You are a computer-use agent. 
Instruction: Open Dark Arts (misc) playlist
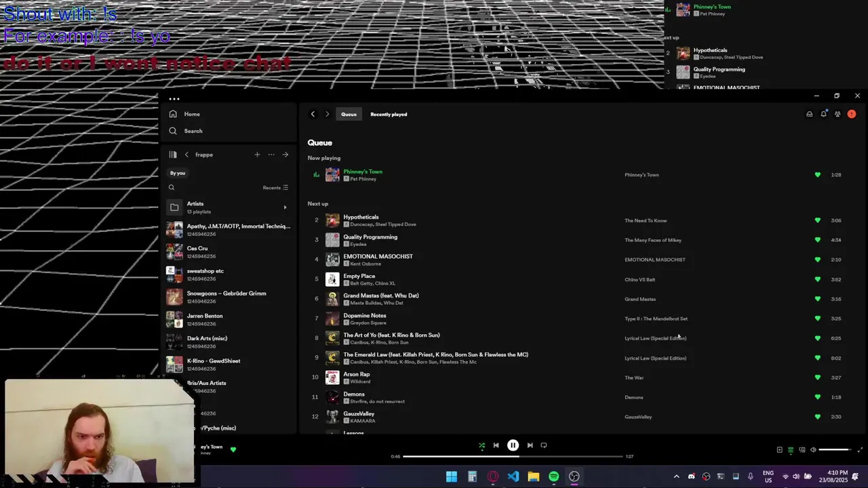point(229,342)
